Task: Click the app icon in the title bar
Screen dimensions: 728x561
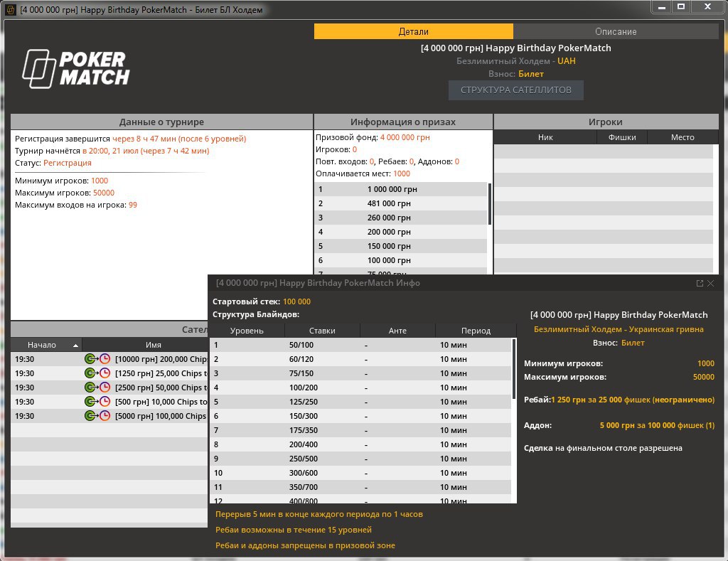Action: coord(11,11)
